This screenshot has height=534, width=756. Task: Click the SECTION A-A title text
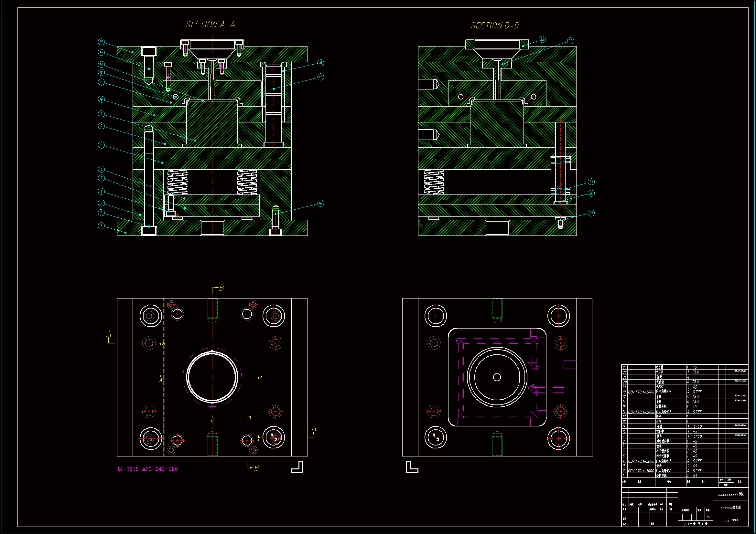coord(211,24)
